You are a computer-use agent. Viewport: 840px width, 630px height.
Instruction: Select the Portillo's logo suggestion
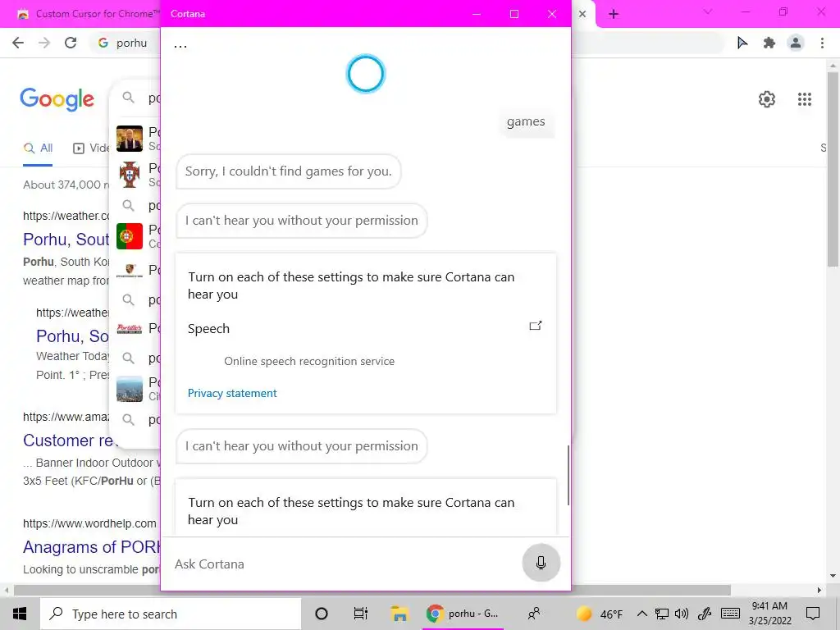(130, 328)
